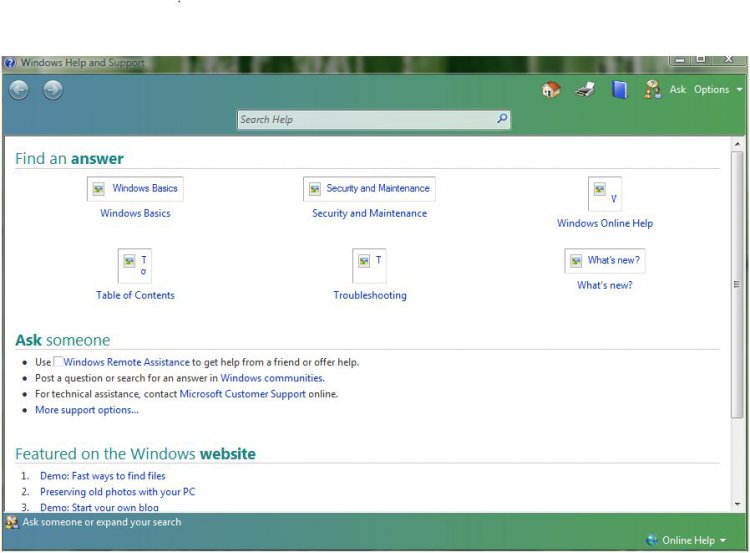Viewport: 750px width, 553px height.
Task: Click the vertical scrollbar thumb
Action: pyautogui.click(x=738, y=285)
